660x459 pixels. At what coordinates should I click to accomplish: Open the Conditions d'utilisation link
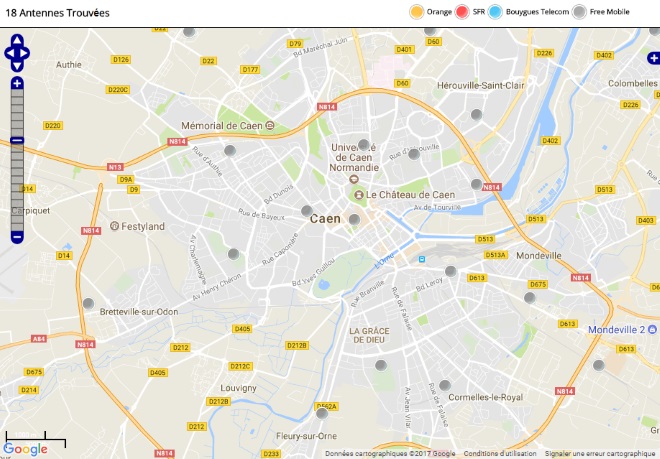click(x=500, y=454)
